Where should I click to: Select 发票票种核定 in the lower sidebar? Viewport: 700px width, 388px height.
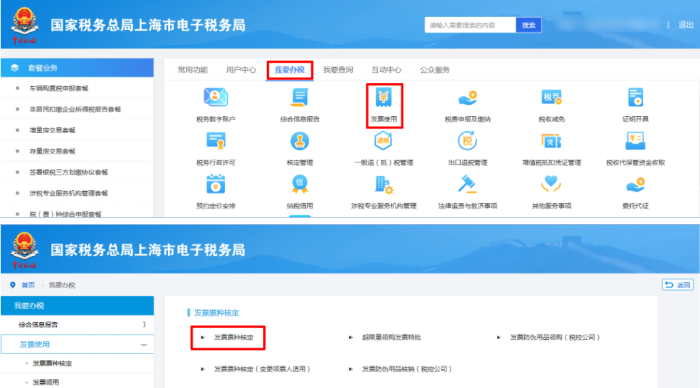(x=52, y=363)
